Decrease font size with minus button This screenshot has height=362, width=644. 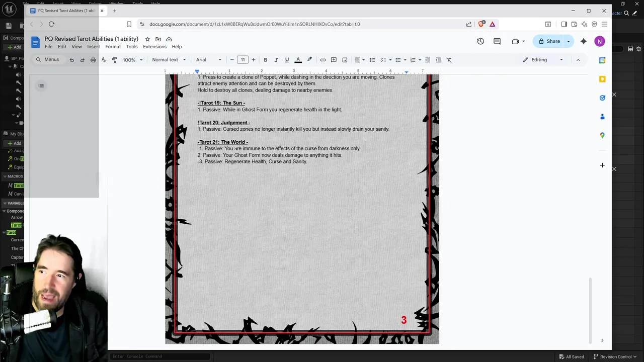(x=232, y=60)
